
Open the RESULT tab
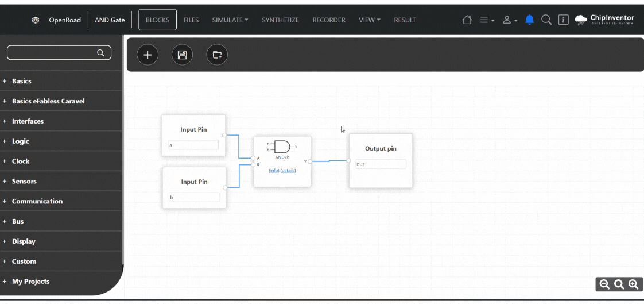pos(405,20)
